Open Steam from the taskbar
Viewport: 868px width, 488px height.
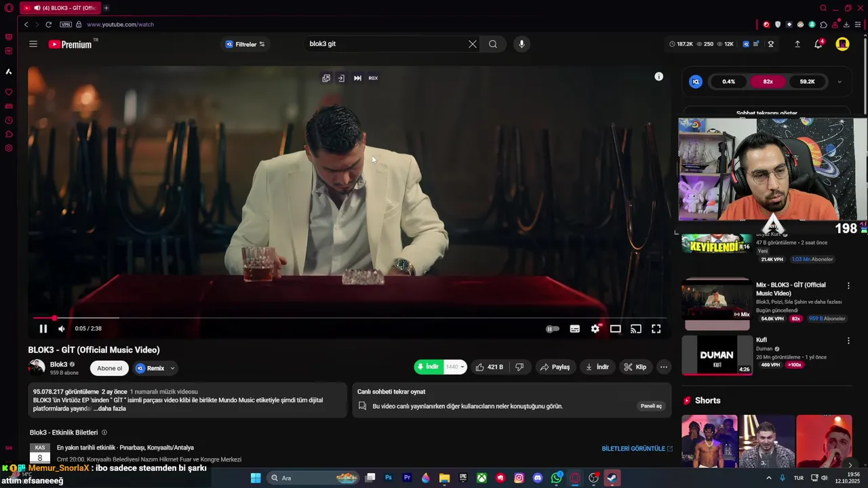click(x=612, y=478)
